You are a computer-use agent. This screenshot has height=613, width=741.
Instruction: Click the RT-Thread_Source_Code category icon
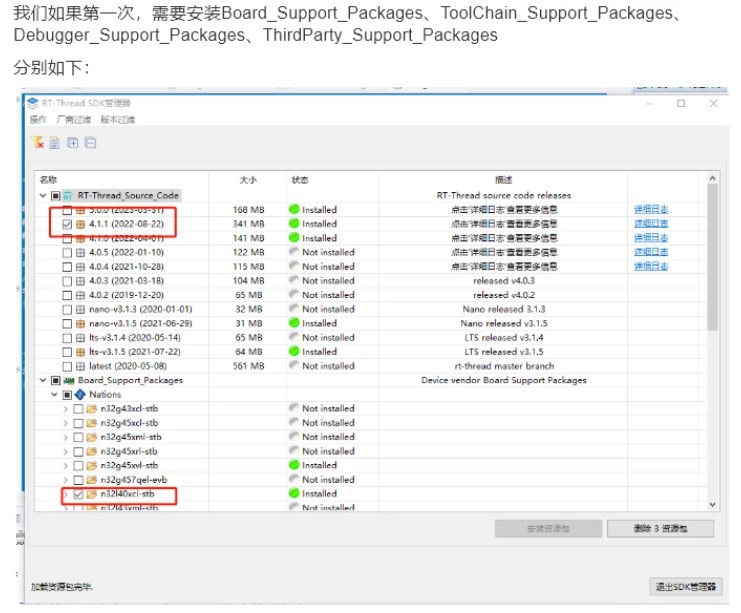pos(68,196)
